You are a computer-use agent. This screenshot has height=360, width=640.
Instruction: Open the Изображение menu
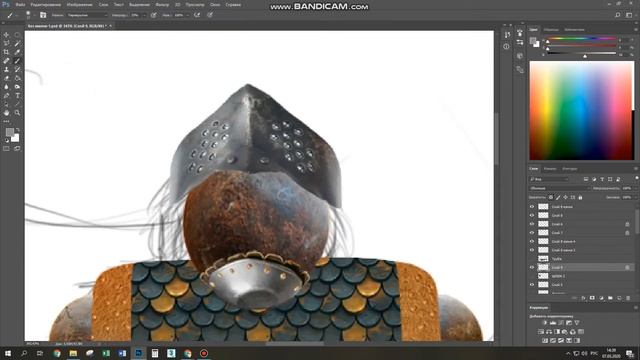pos(79,5)
